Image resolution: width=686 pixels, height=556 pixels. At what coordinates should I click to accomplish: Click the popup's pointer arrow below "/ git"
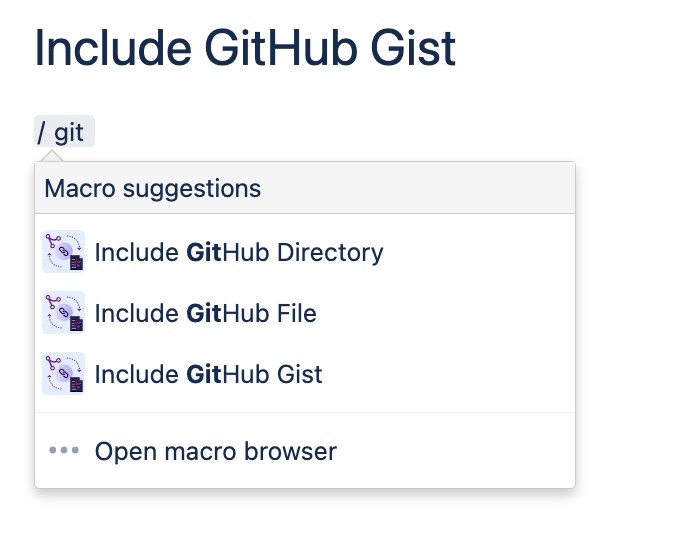click(48, 155)
